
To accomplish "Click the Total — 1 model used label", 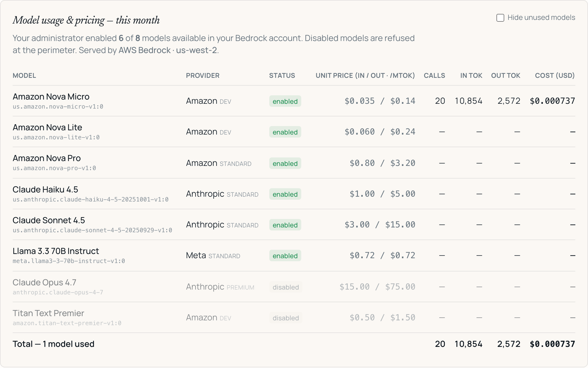I will point(54,344).
